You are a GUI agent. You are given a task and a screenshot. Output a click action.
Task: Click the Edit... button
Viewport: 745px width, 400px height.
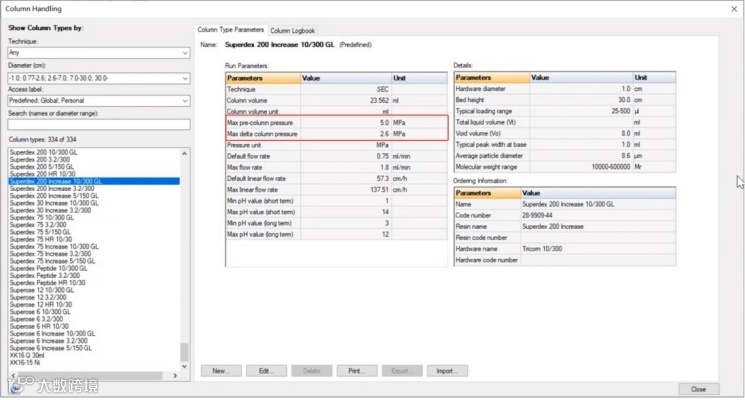pyautogui.click(x=266, y=371)
